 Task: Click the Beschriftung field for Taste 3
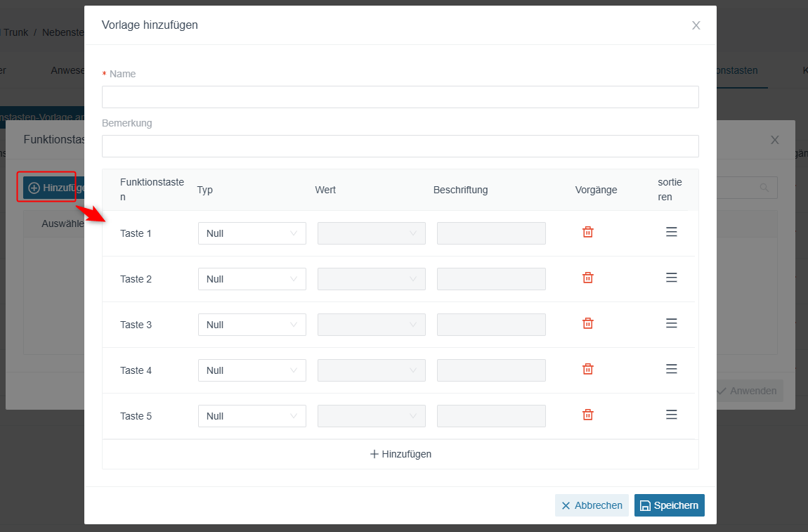pyautogui.click(x=491, y=325)
